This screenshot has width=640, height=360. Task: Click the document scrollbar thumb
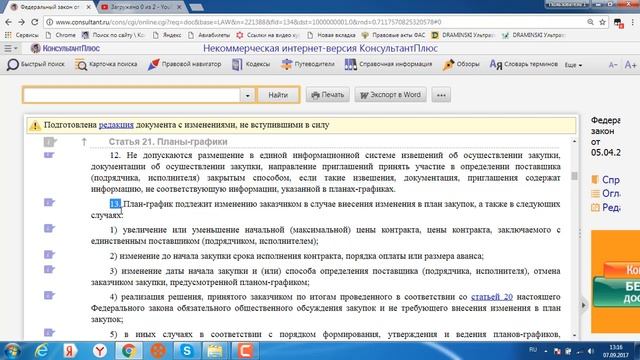pyautogui.click(x=574, y=176)
